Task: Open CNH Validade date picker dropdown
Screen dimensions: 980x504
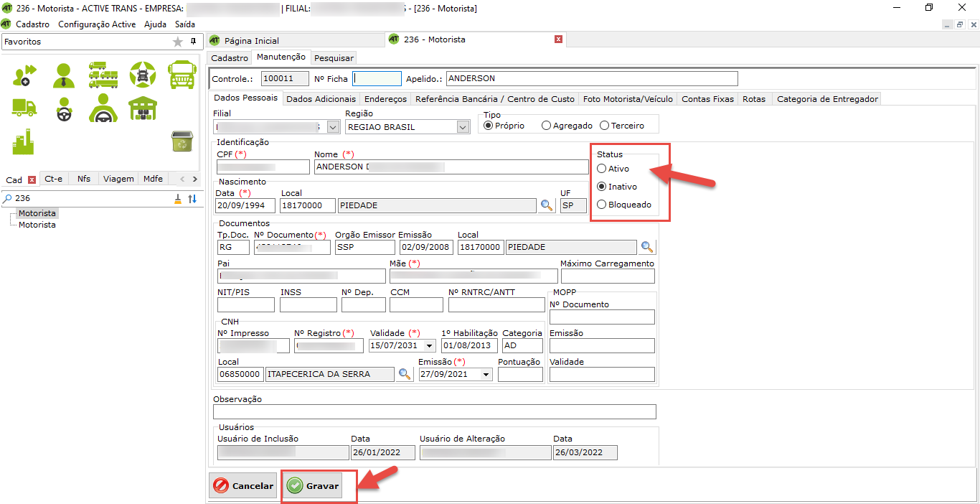Action: point(430,346)
